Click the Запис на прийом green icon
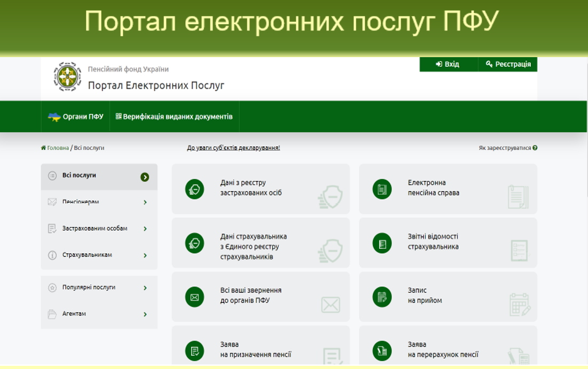 (382, 297)
